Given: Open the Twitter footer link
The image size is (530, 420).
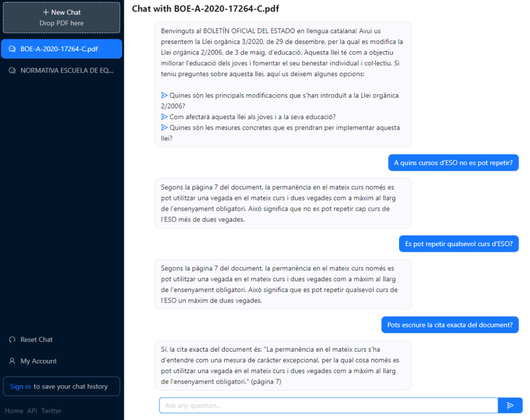Looking at the screenshot, I should pos(51,411).
